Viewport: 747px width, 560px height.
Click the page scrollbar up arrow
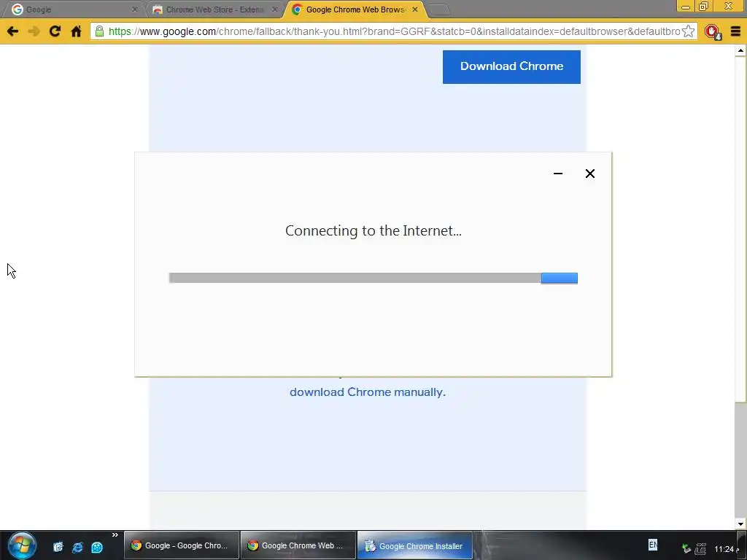[x=740, y=50]
